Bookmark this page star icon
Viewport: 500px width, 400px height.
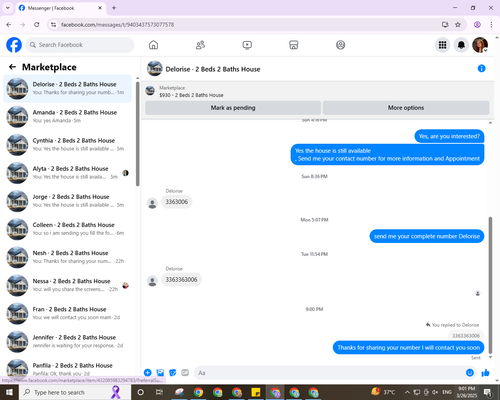coord(458,25)
